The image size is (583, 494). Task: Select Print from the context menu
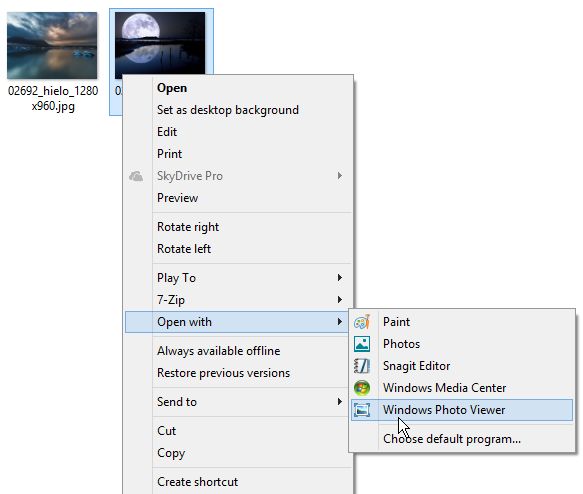coord(238,154)
